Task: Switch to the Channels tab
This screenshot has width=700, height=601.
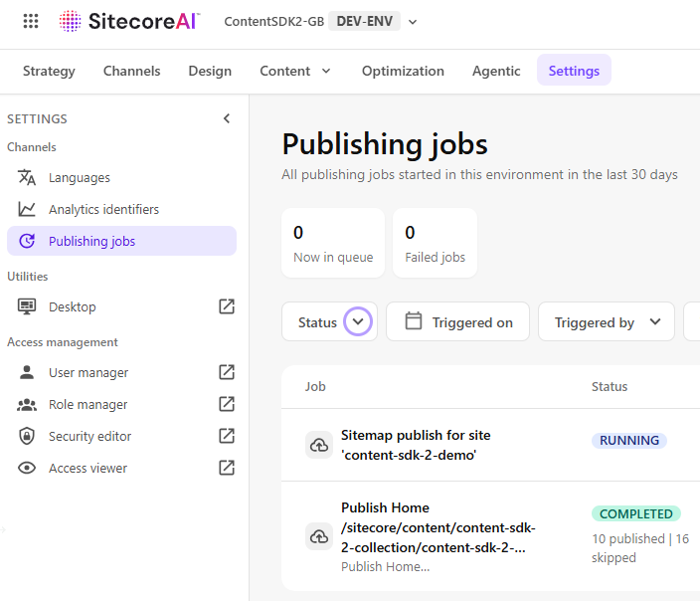Action: click(131, 71)
